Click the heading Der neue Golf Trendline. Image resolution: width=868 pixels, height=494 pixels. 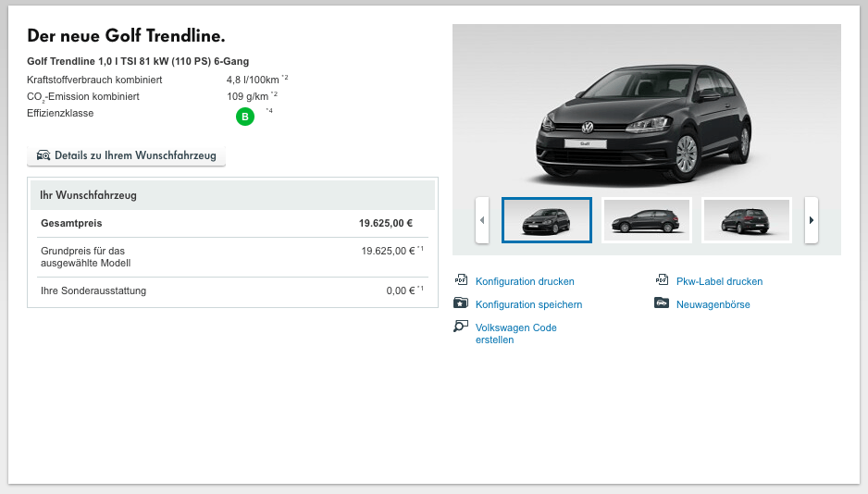coord(126,36)
